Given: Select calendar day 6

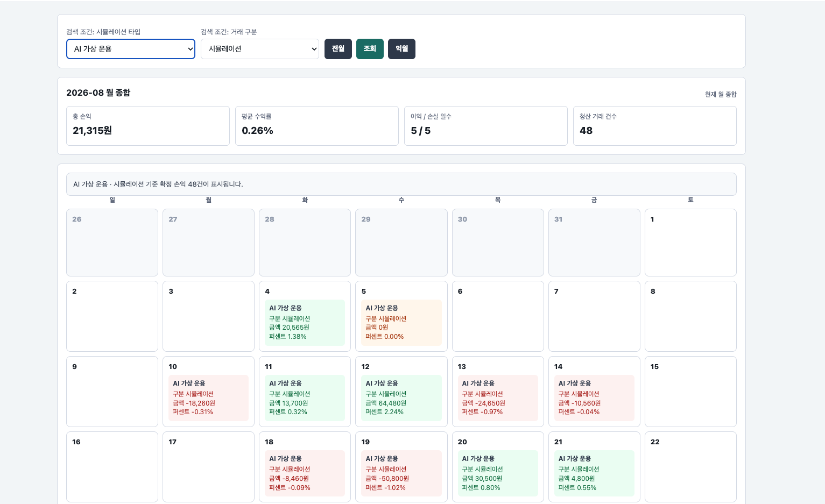Looking at the screenshot, I should pos(498,316).
